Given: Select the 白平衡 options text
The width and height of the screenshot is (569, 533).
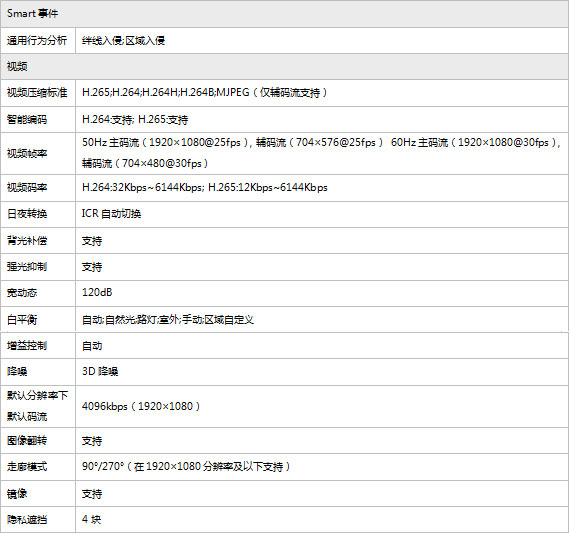Looking at the screenshot, I should 168,320.
